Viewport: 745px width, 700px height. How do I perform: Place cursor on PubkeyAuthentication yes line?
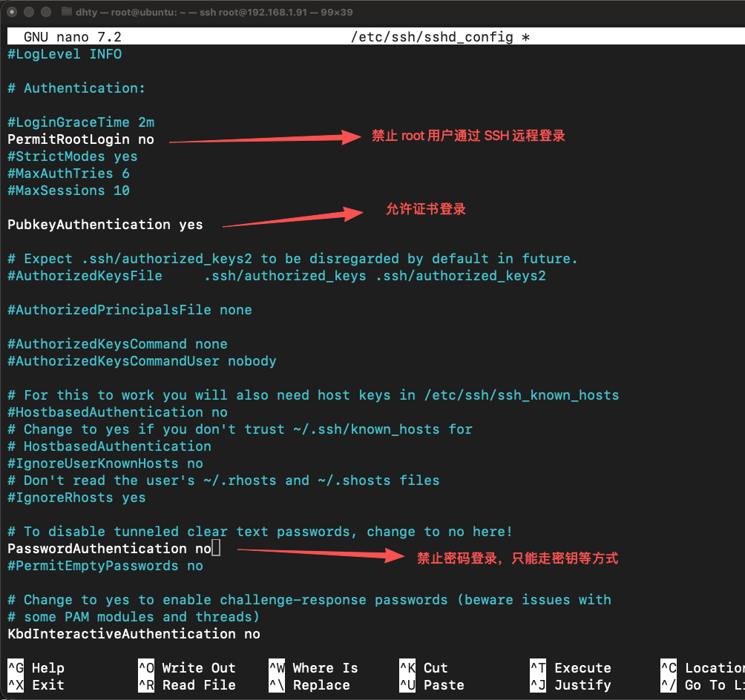(105, 225)
